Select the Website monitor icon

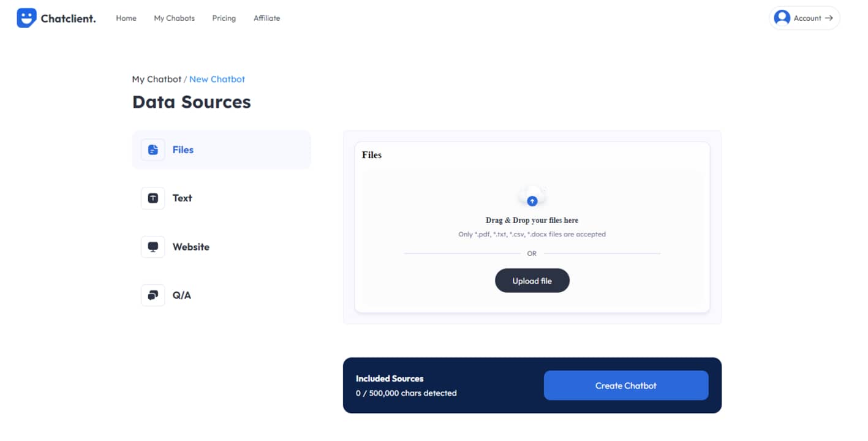(153, 247)
